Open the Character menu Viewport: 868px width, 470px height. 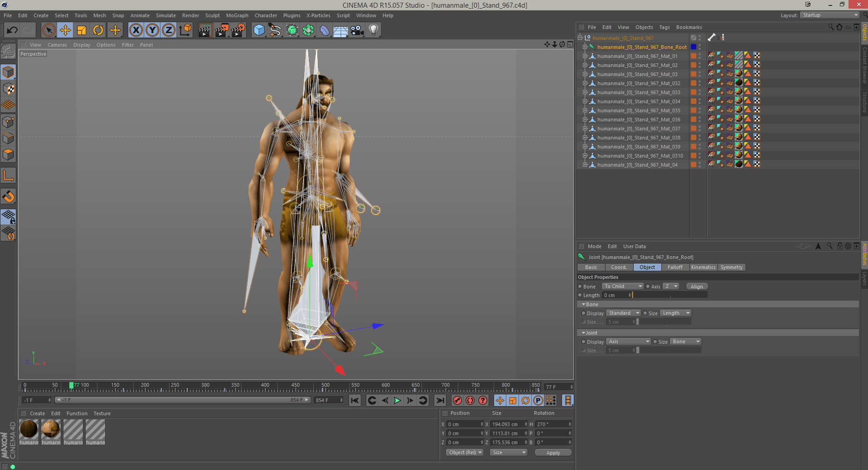point(266,15)
